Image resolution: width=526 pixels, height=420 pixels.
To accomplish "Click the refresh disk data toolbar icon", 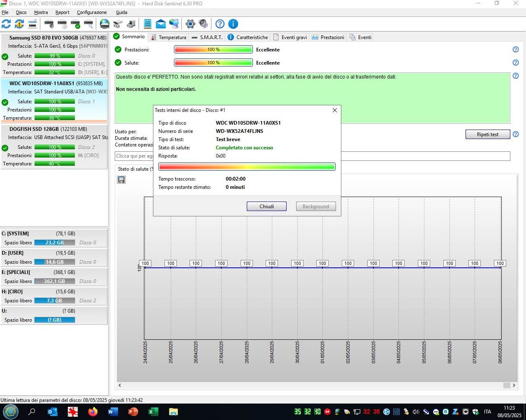I will point(6,24).
